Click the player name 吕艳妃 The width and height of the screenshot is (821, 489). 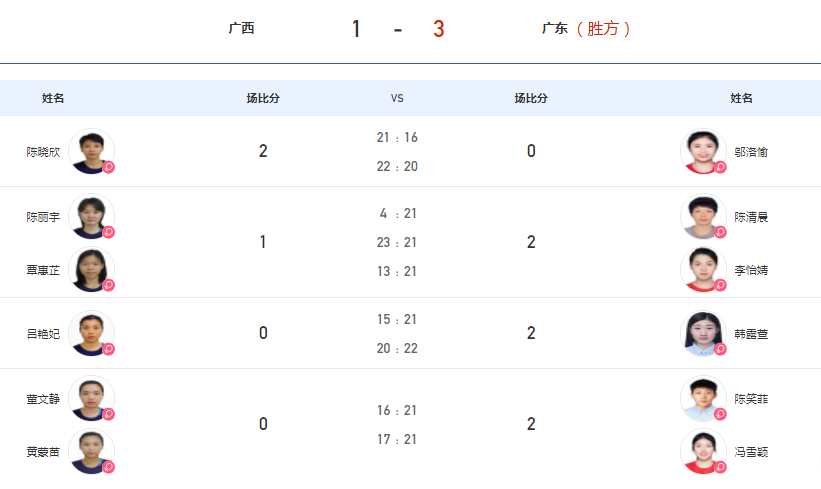tap(43, 334)
